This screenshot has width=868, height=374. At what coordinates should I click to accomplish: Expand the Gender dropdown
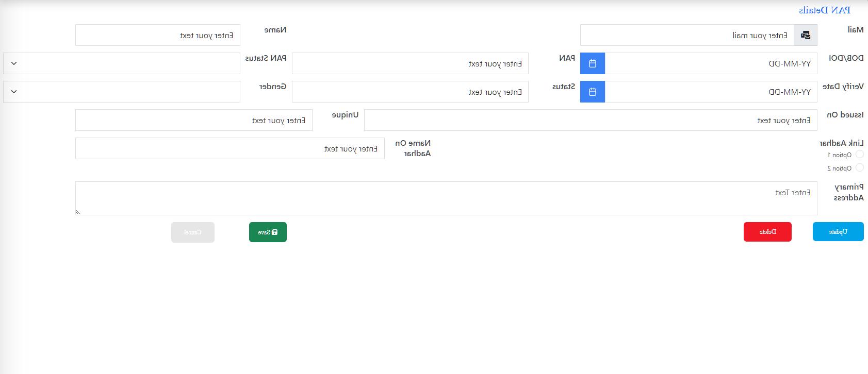122,92
